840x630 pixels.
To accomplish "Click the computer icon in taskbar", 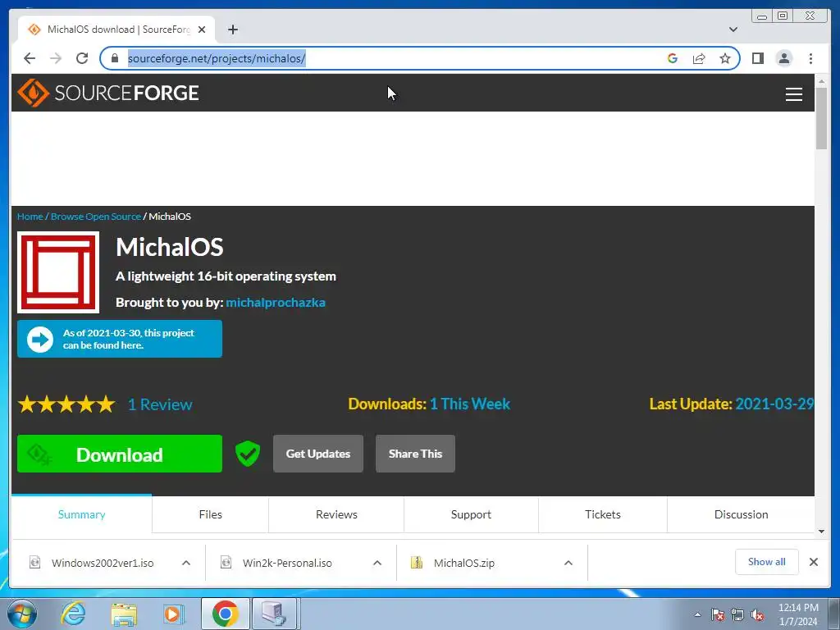I will [x=274, y=614].
